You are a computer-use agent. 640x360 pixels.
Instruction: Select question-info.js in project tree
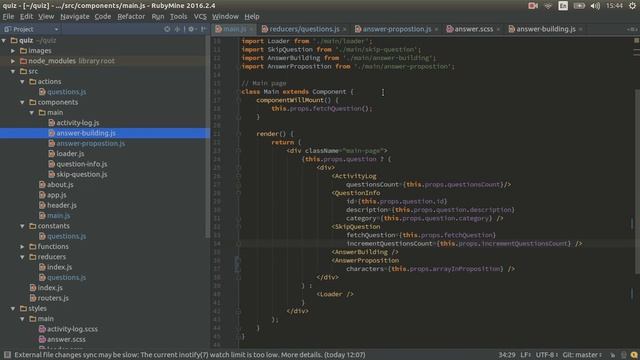[x=82, y=164]
